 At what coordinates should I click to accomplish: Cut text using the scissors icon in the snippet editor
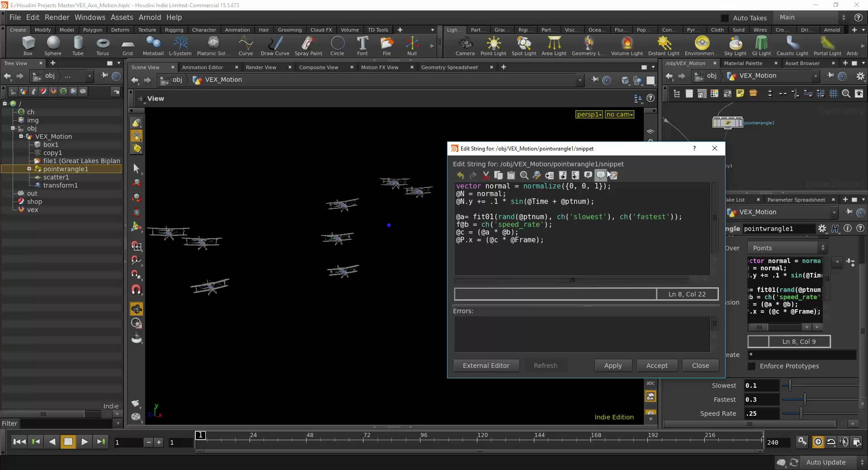[x=486, y=176]
